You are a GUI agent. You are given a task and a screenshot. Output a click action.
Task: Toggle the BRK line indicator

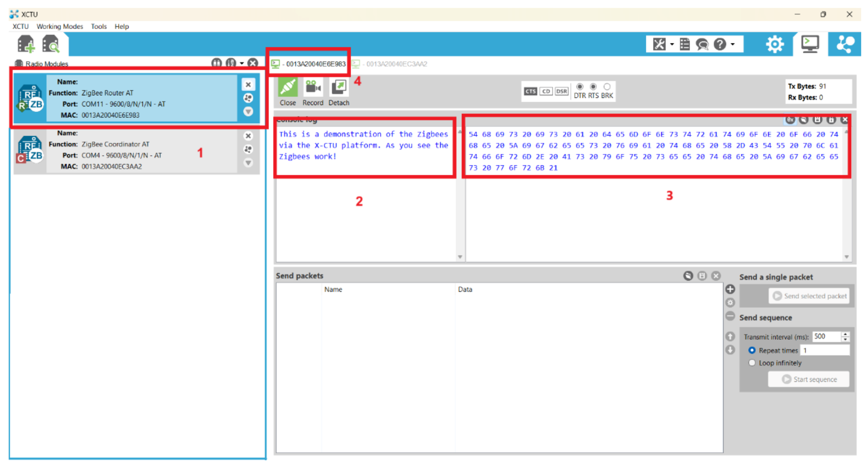(x=607, y=86)
